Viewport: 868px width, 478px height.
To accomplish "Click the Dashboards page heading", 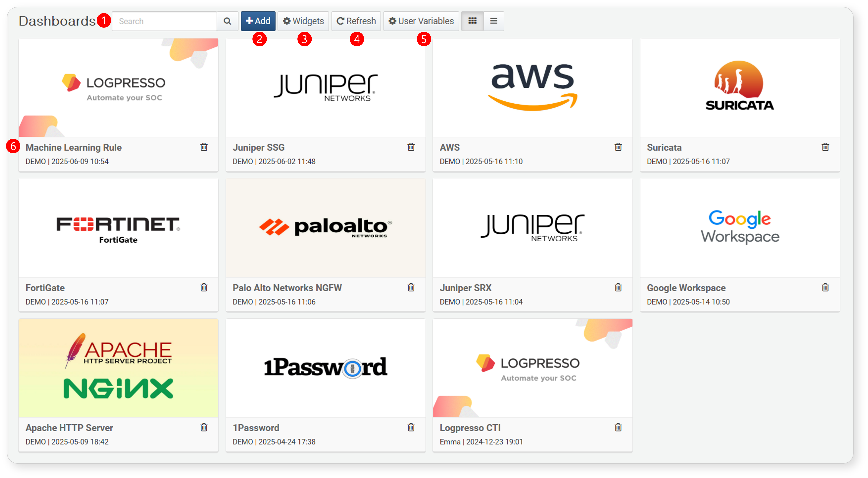I will click(x=57, y=21).
